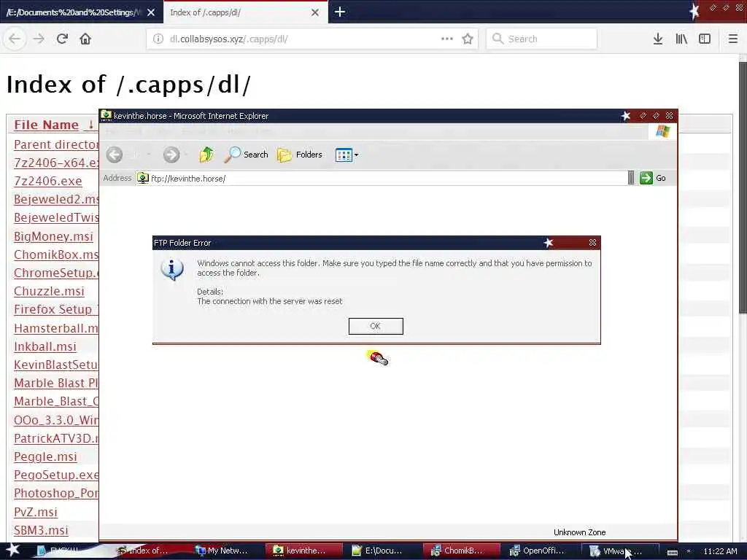Open PegoSetup.exe link
This screenshot has width=747, height=560.
[x=56, y=475]
